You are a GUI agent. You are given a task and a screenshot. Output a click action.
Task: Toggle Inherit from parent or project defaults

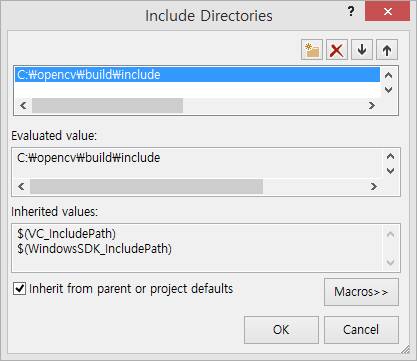tap(19, 288)
